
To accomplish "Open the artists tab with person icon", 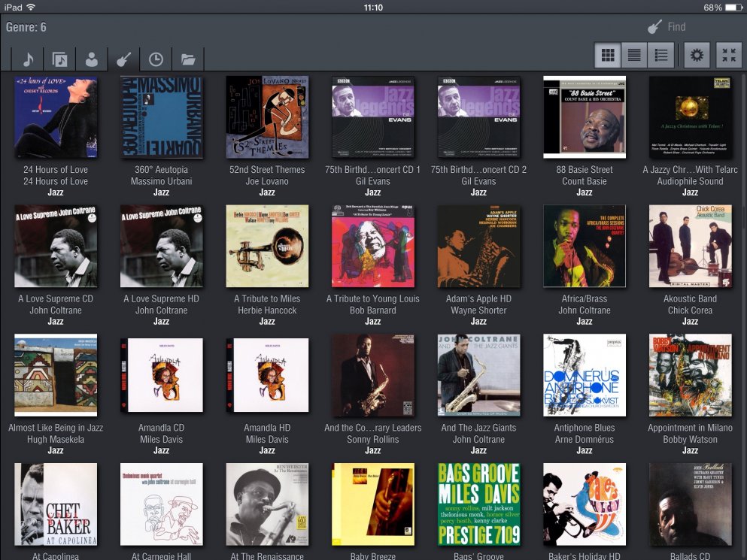I will pos(92,59).
